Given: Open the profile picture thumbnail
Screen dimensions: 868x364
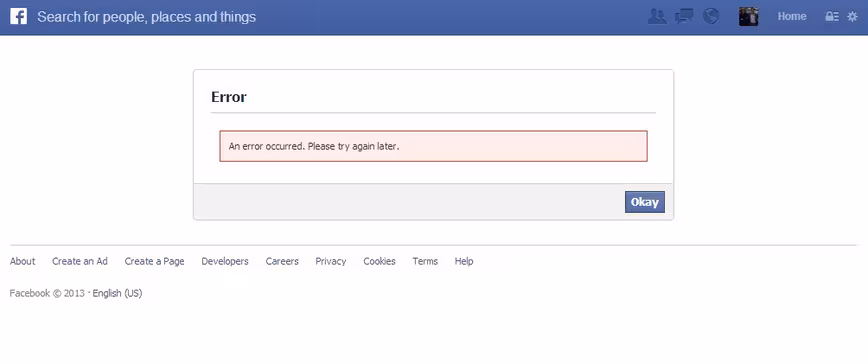Looking at the screenshot, I should click(x=748, y=17).
